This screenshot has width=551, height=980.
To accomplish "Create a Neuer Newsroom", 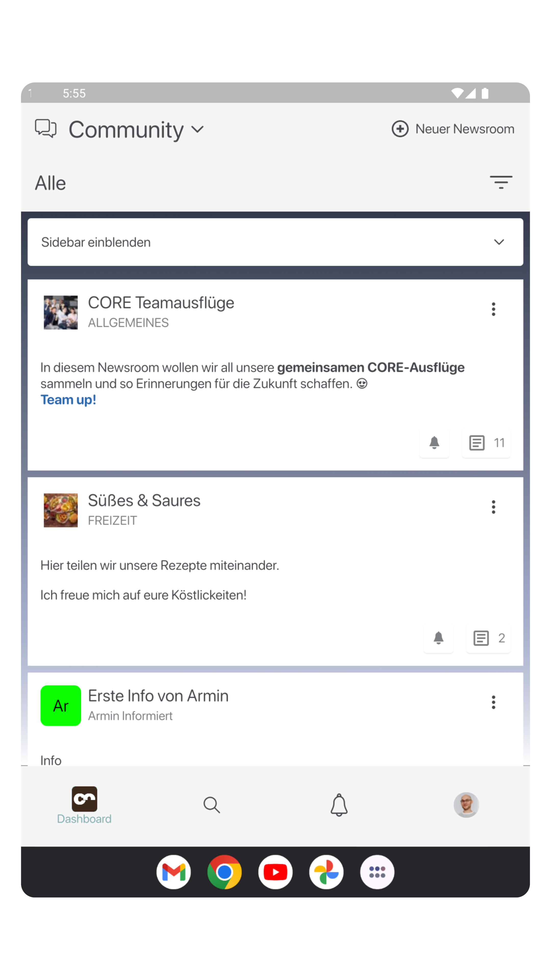I will click(453, 129).
